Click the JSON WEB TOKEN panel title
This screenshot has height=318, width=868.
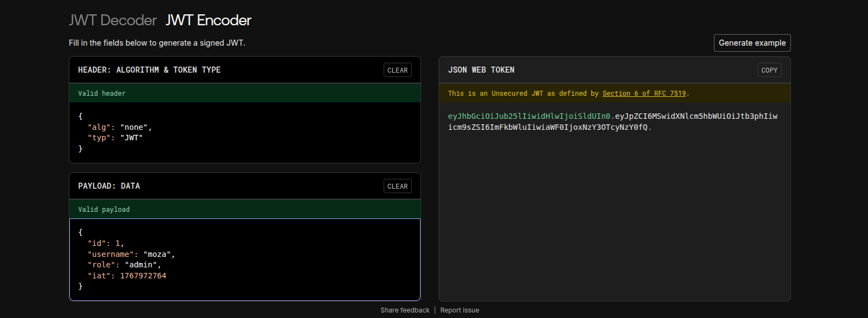[481, 70]
